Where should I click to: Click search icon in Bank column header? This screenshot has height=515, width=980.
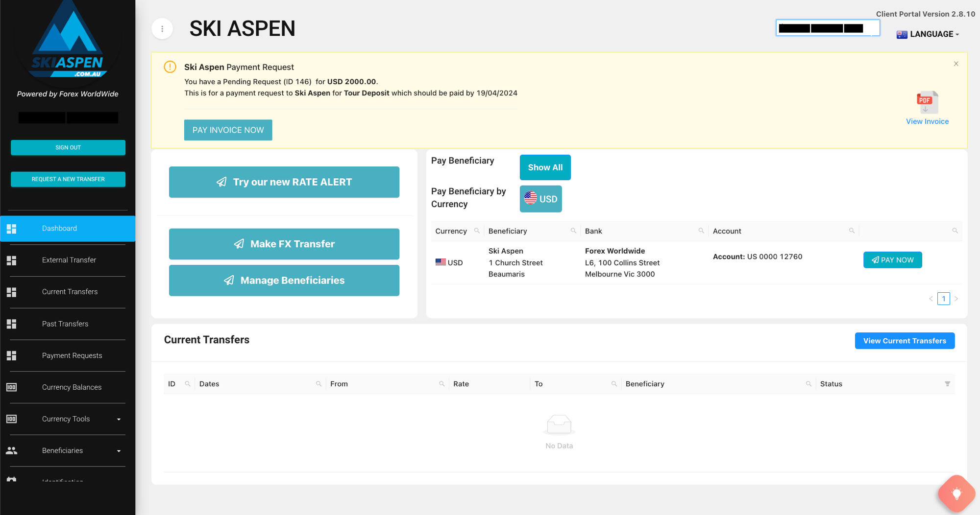(x=701, y=231)
